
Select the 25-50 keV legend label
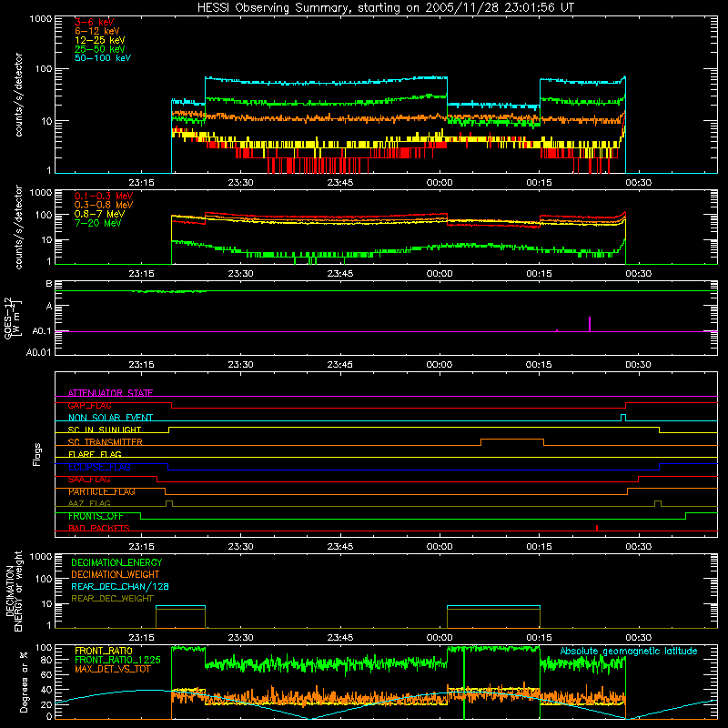point(100,49)
